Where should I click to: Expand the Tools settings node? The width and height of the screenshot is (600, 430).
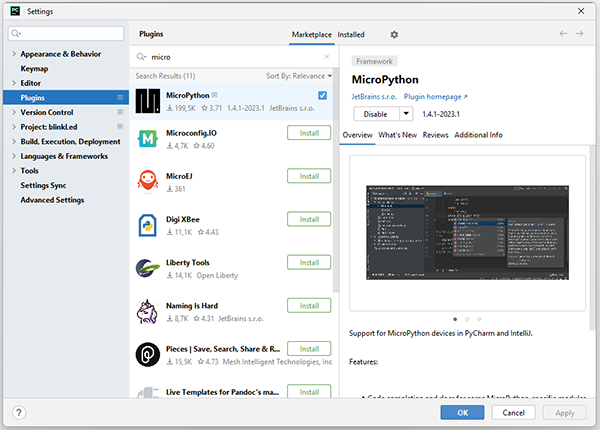coord(14,171)
